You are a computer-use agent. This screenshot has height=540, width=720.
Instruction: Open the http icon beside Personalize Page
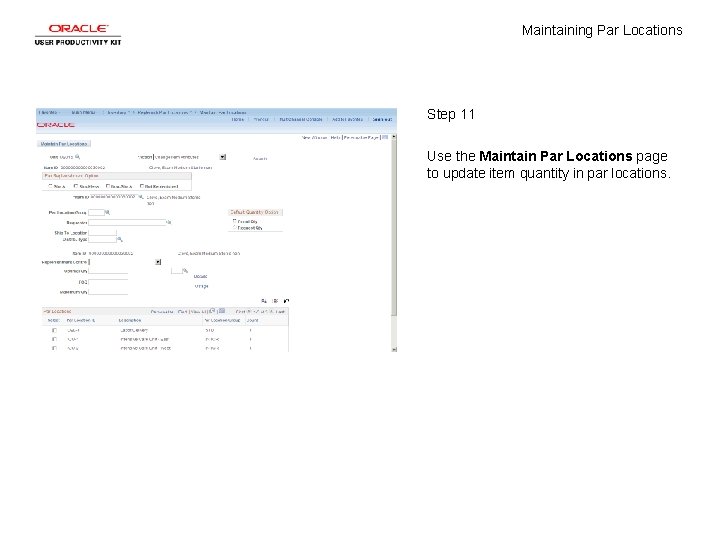point(385,137)
